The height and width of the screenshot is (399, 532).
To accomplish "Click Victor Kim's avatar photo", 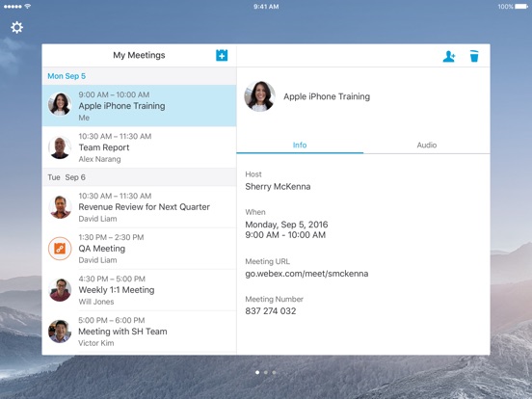I will pos(60,332).
